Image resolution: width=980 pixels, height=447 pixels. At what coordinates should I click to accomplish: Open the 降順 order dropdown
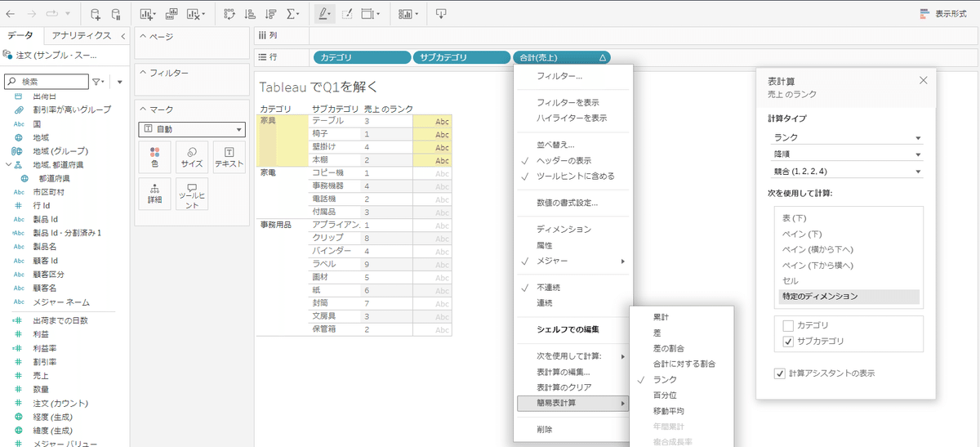coord(846,154)
